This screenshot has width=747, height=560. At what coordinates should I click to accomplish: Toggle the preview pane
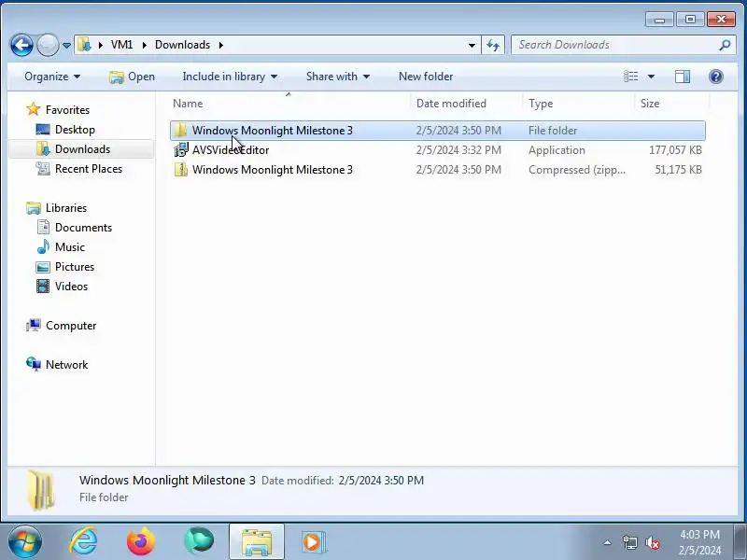click(683, 77)
